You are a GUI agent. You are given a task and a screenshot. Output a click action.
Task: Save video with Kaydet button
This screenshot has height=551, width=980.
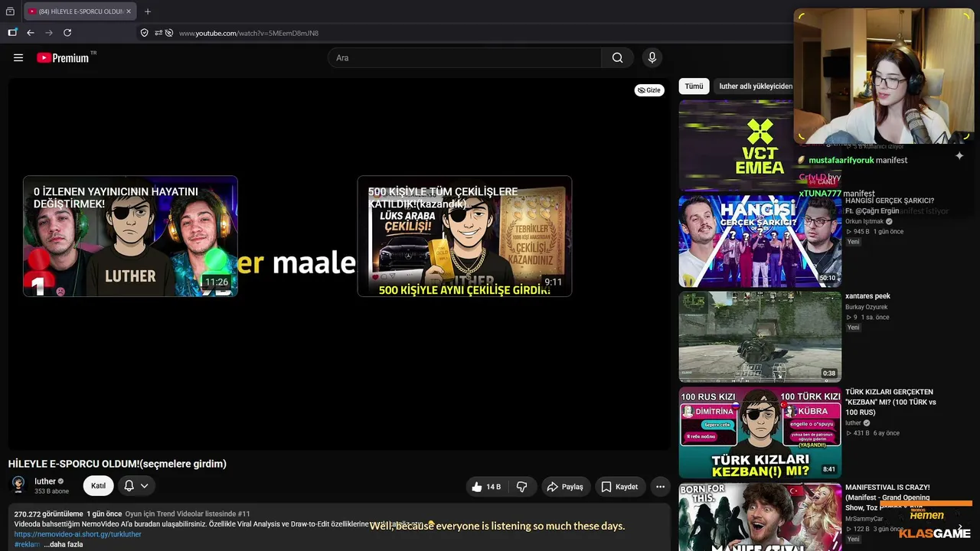(x=619, y=487)
